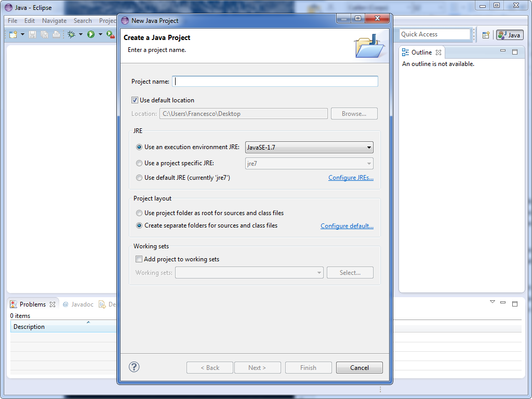Click the Outline view icon
This screenshot has width=532, height=399.
pyautogui.click(x=405, y=52)
